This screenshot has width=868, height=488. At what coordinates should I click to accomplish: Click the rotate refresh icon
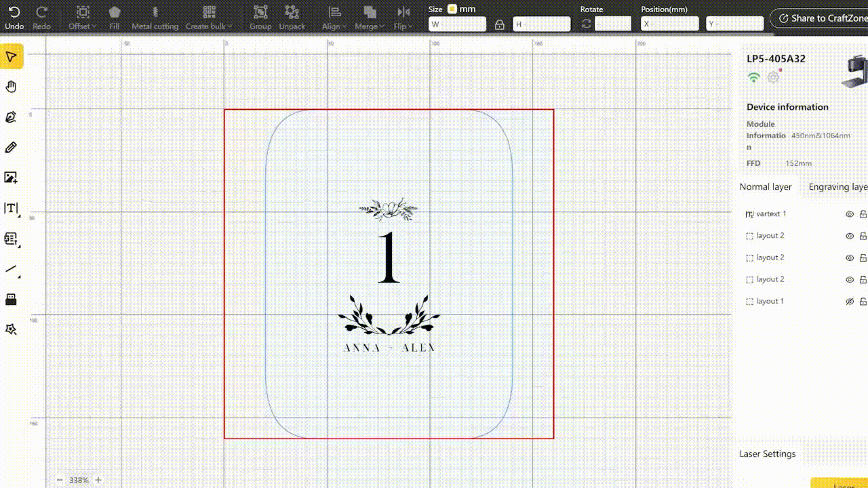587,24
